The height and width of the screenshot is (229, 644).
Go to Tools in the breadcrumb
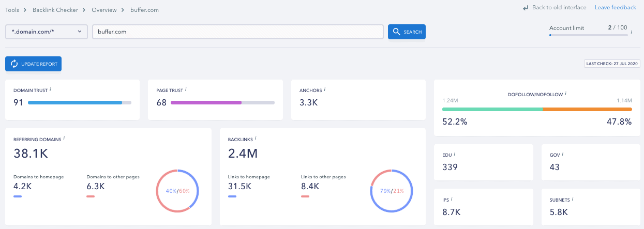[12, 9]
